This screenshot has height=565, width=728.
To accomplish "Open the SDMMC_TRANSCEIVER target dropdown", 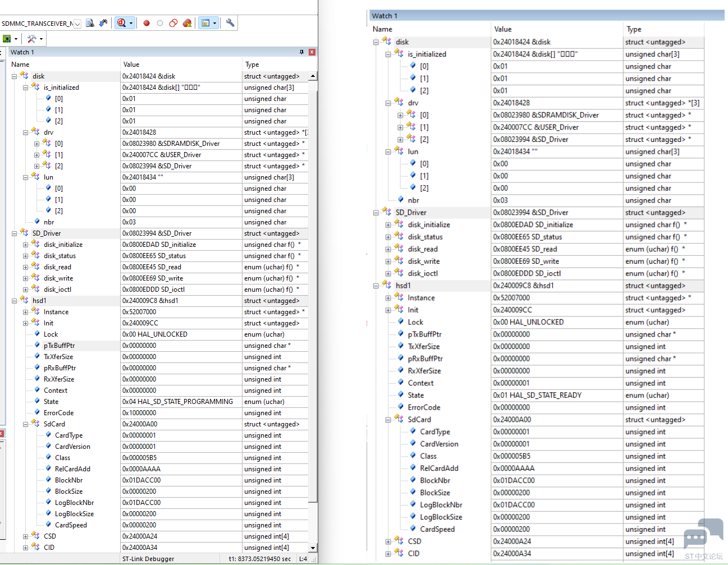I will [77, 24].
